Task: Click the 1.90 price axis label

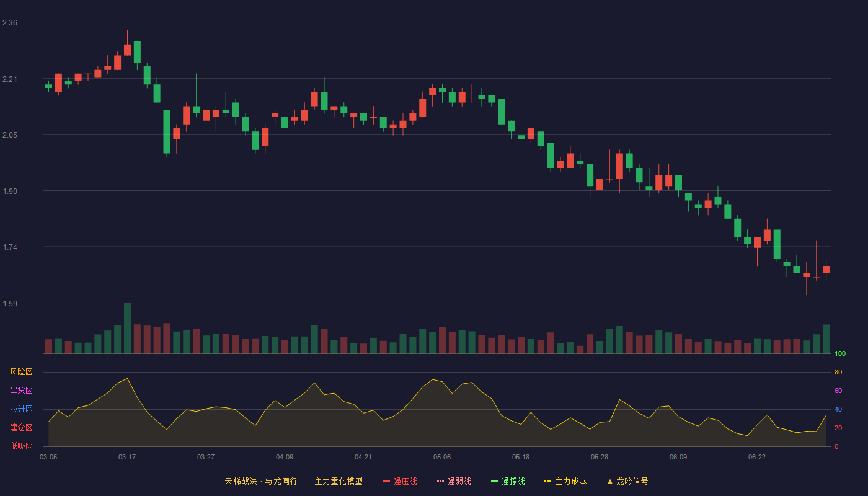Action: [x=10, y=192]
